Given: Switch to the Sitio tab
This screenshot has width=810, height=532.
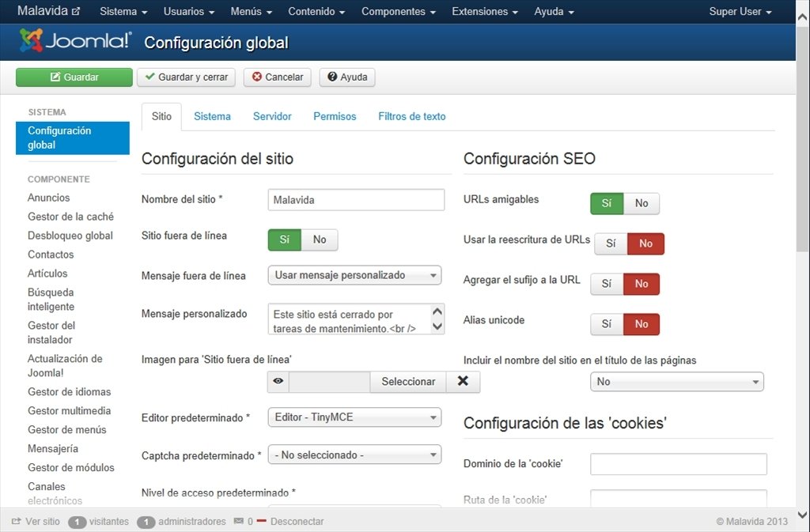Looking at the screenshot, I should coord(161,116).
